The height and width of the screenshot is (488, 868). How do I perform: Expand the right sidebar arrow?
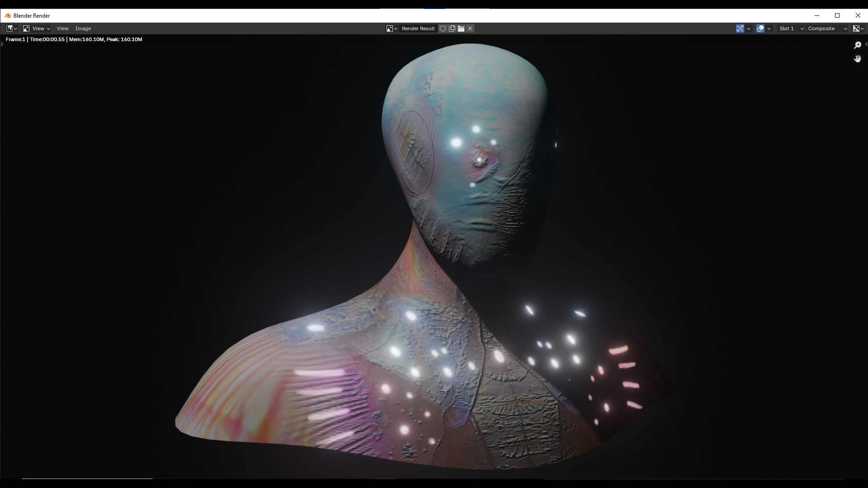point(866,44)
